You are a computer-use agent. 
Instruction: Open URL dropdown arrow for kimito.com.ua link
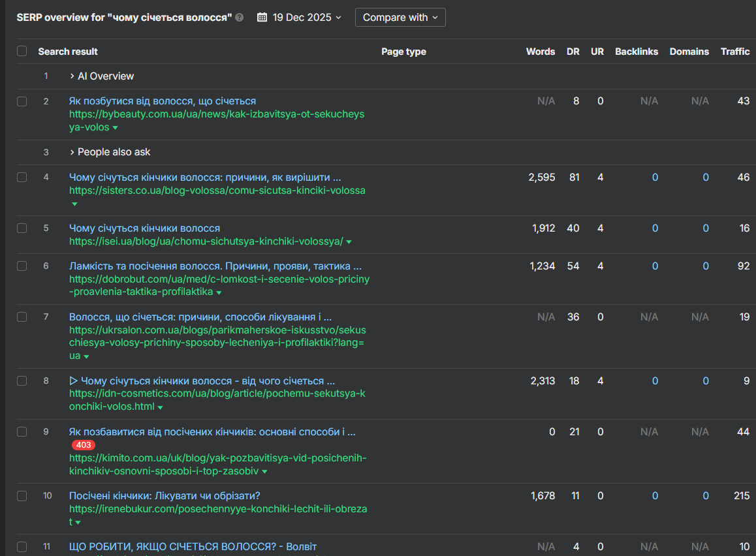tap(264, 472)
